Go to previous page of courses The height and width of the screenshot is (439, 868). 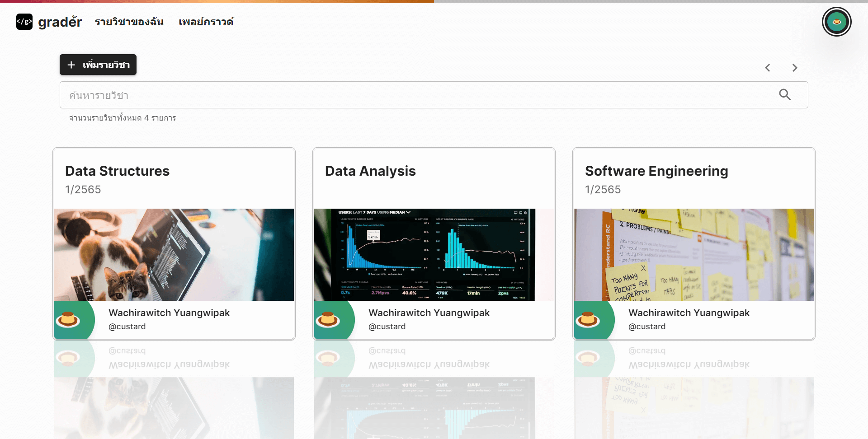click(x=768, y=68)
